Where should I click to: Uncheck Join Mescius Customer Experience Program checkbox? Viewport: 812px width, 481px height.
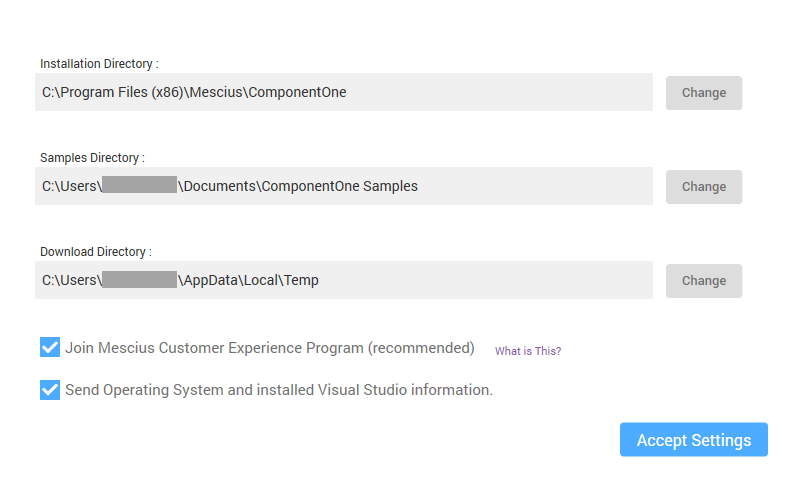tap(50, 347)
